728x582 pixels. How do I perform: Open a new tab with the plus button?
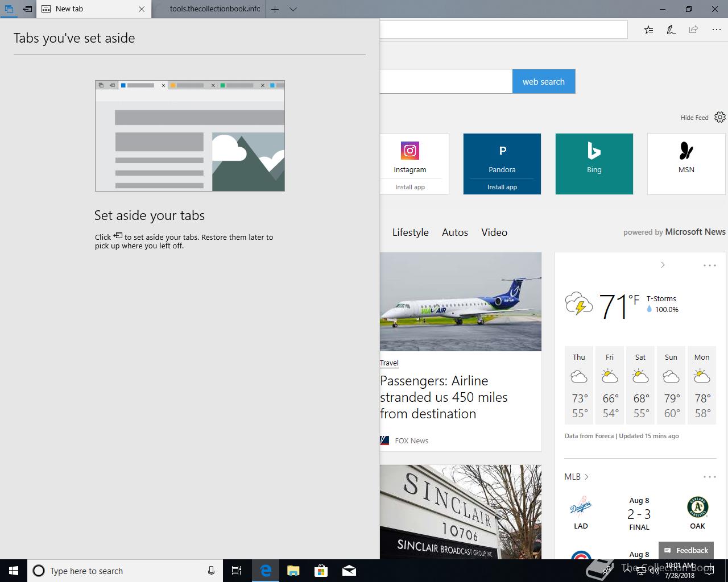pos(275,9)
